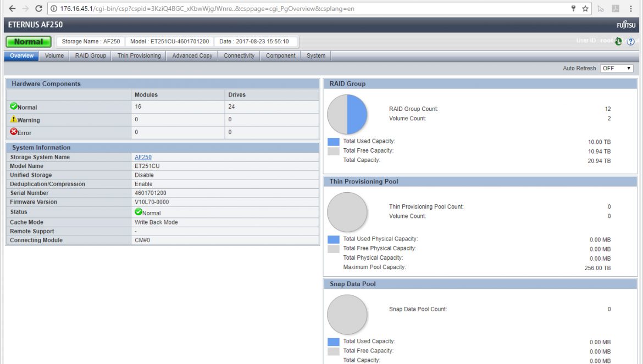Image resolution: width=643 pixels, height=364 pixels.
Task: Open the RAID Group tab
Action: pyautogui.click(x=90, y=55)
